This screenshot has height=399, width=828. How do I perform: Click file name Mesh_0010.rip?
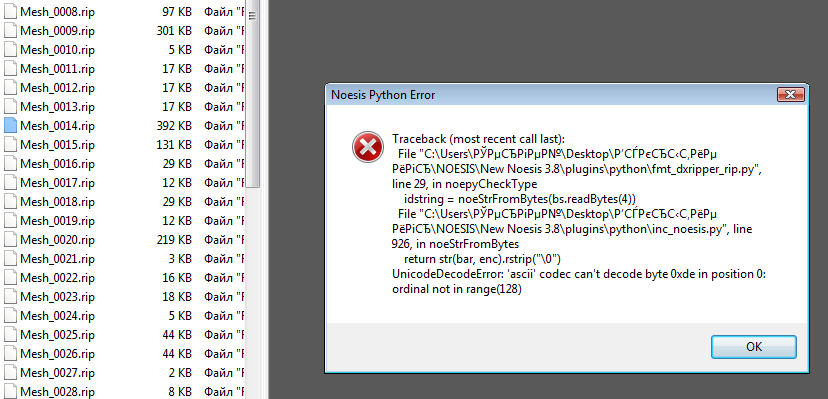58,50
